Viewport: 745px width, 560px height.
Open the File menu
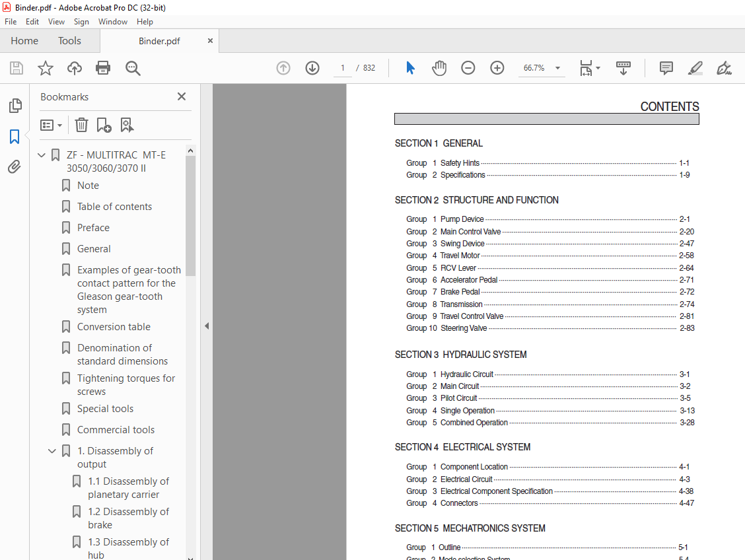click(x=11, y=21)
